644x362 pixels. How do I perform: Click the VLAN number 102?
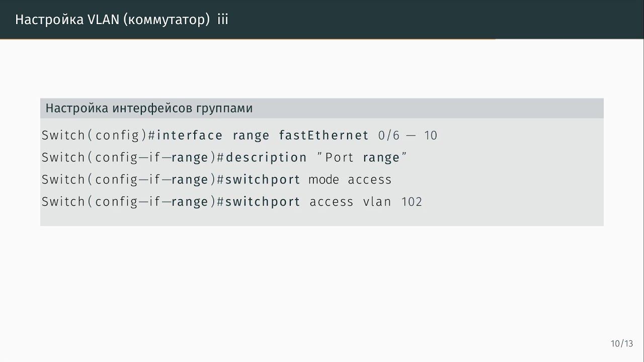(412, 202)
